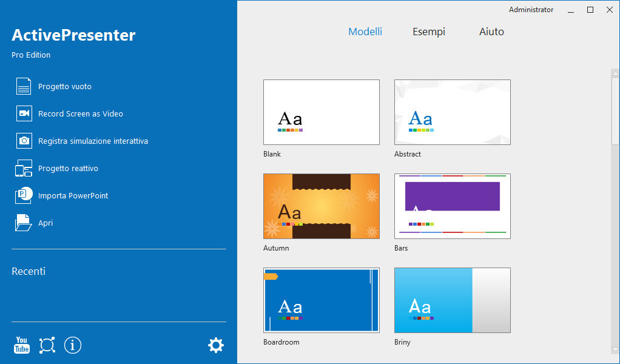Pick the Boardroom template thumbnail
The height and width of the screenshot is (364, 620).
click(322, 300)
